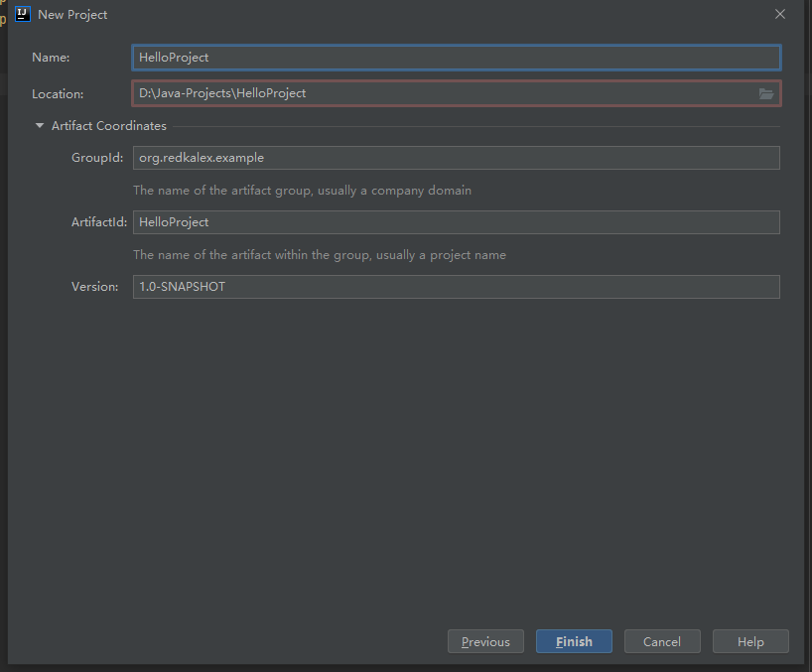The height and width of the screenshot is (672, 812).
Task: Click the "Name:" label
Action: [51, 58]
